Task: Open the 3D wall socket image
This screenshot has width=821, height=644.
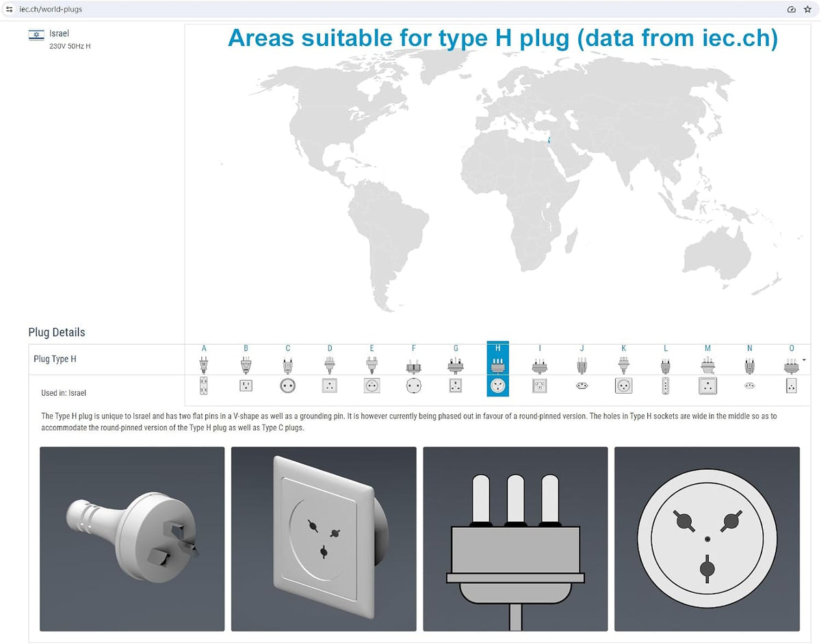Action: [324, 539]
